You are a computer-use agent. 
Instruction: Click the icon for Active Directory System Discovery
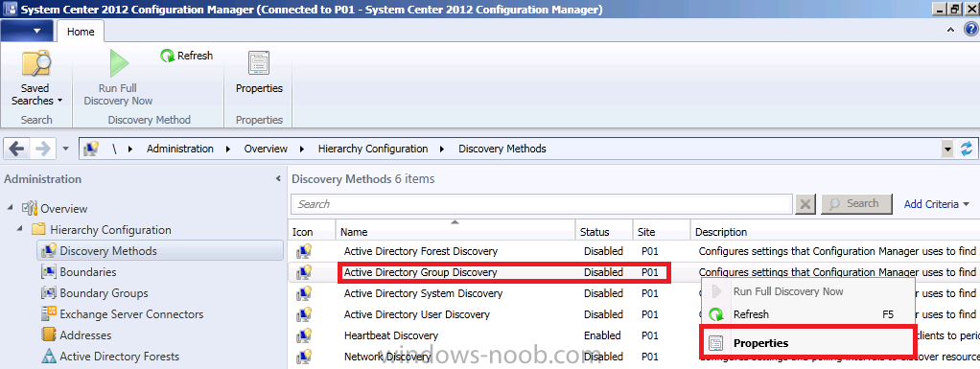(x=304, y=293)
